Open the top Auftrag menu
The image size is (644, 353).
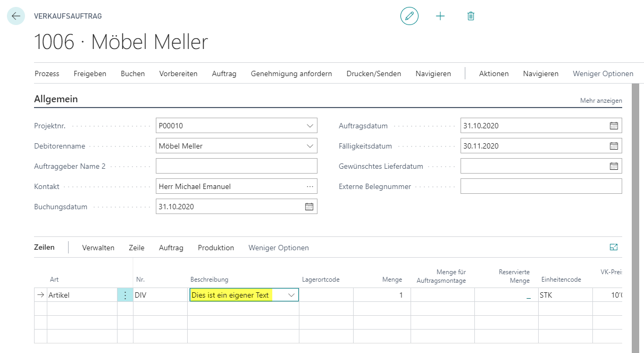[224, 74]
